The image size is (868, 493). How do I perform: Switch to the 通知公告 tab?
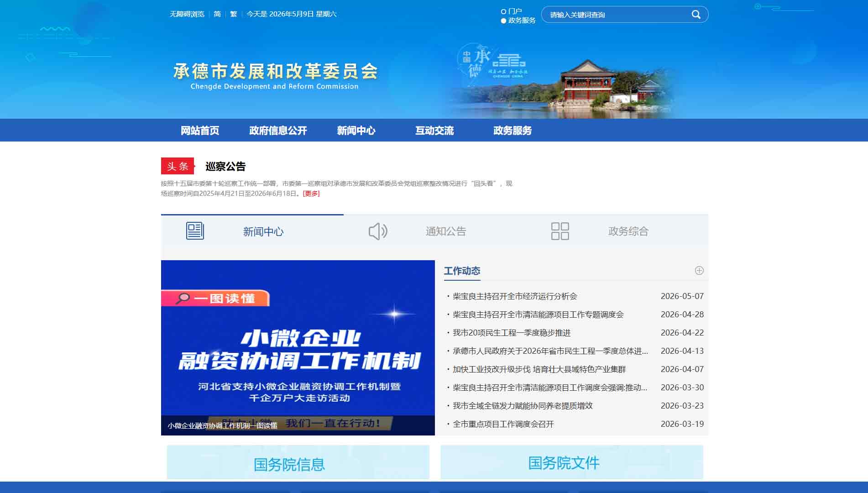pos(446,231)
